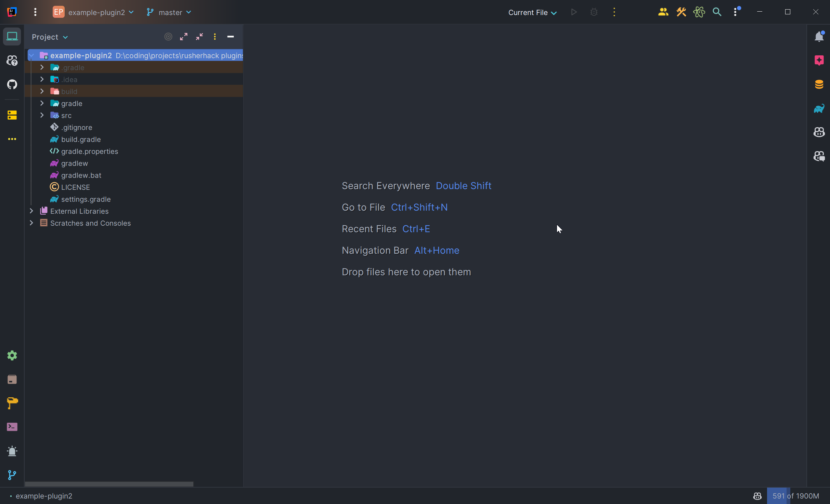Open the Terminal tool window
The height and width of the screenshot is (504, 830).
12,427
